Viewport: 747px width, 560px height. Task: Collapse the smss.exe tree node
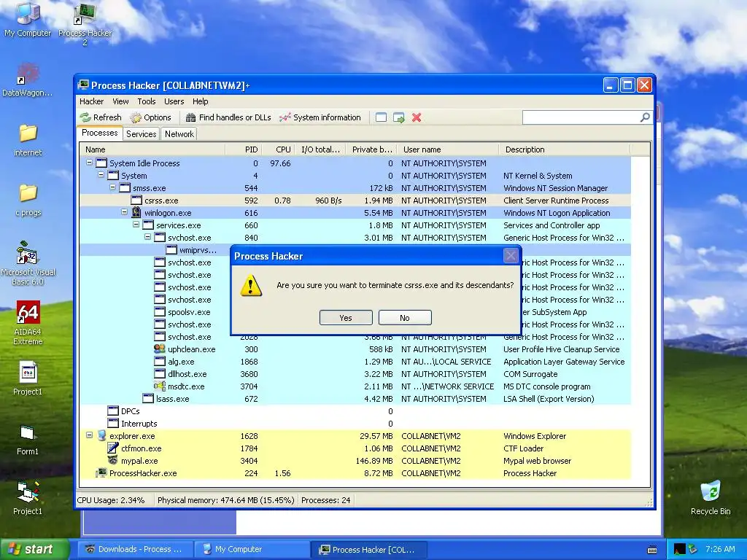click(x=112, y=187)
